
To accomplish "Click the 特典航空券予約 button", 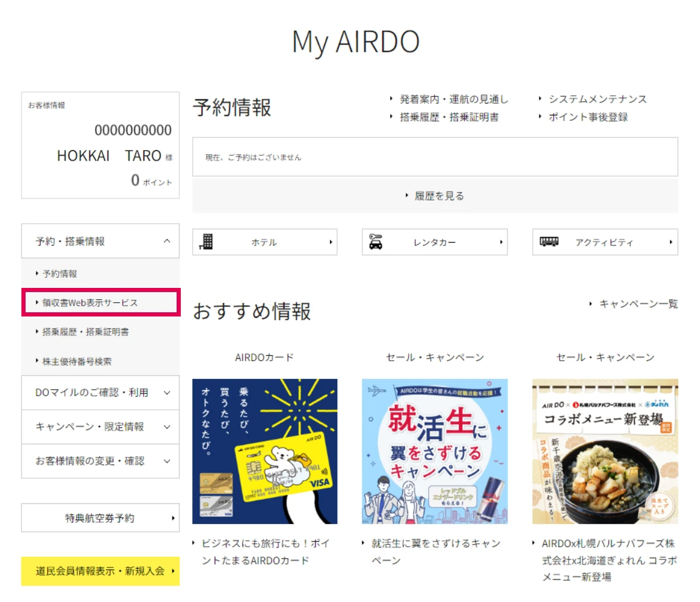I will coord(101,518).
